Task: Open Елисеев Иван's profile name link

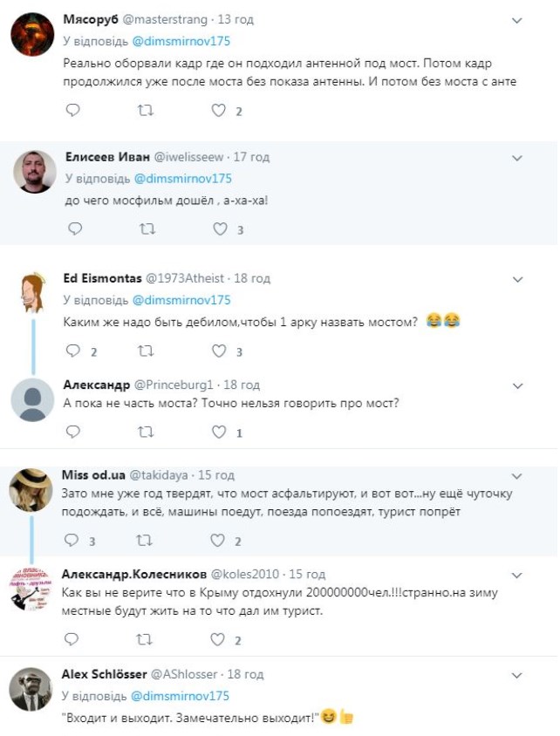Action: (107, 157)
